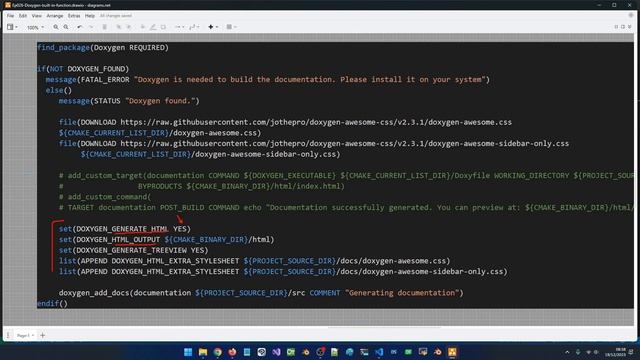Click 'set(DOXYGEN_GENERATE_TREEVIEW YES)' text

133,250
